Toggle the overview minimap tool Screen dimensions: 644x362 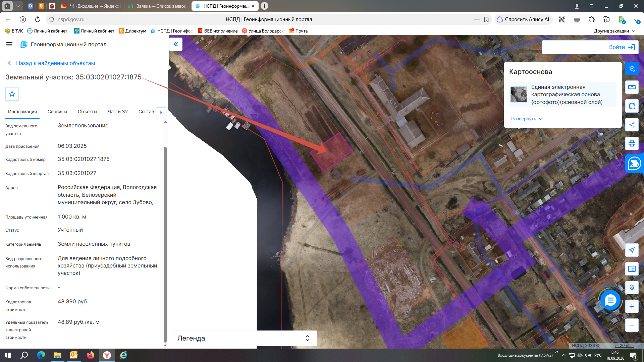632,269
